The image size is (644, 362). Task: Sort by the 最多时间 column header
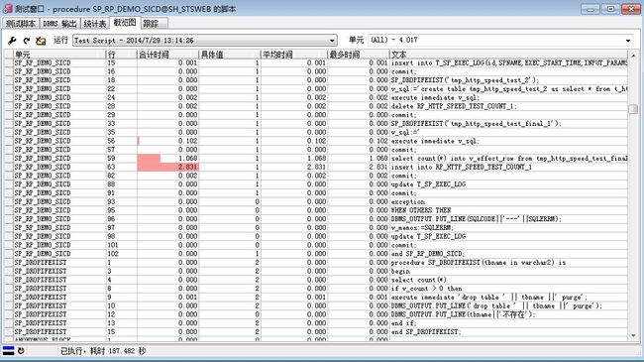click(358, 55)
